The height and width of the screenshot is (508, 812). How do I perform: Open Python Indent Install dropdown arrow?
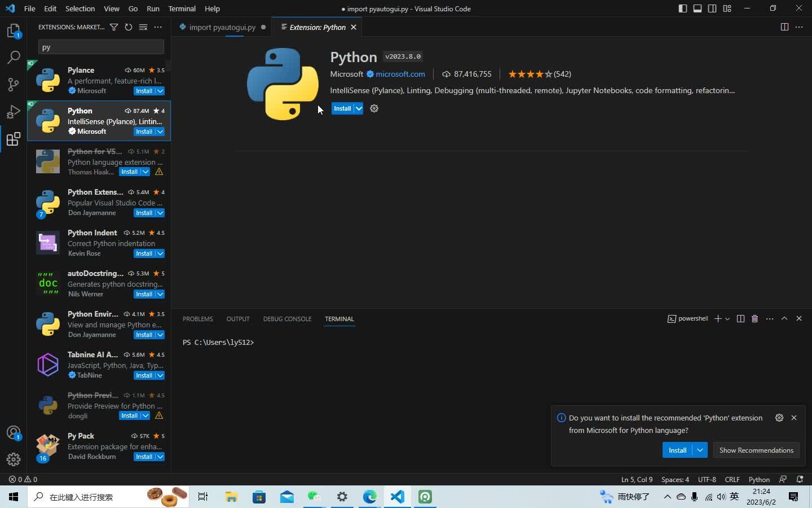pos(160,253)
